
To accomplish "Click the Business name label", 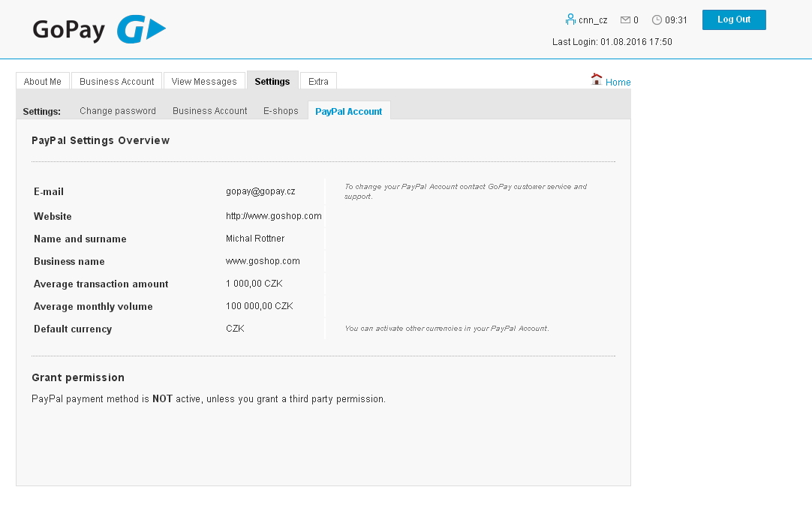I will click(69, 261).
